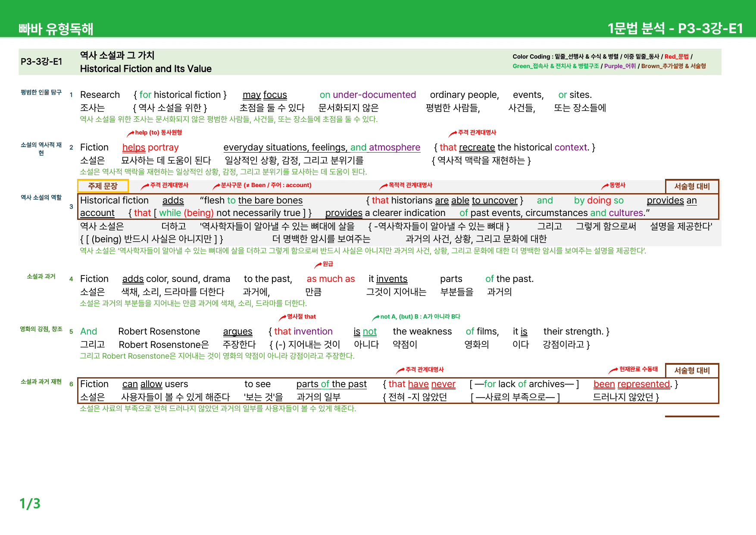Click 'Historical fiction' in sentence 3
The width and height of the screenshot is (756, 535).
pos(114,200)
